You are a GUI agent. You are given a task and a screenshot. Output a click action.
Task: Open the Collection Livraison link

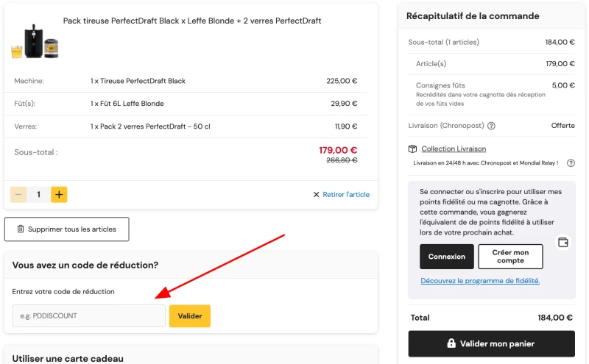[454, 149]
